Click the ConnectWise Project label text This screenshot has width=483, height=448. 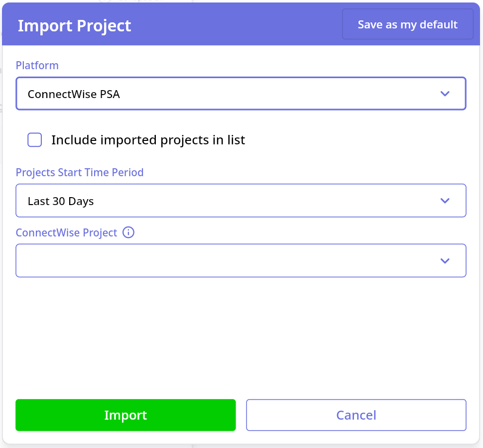click(66, 232)
